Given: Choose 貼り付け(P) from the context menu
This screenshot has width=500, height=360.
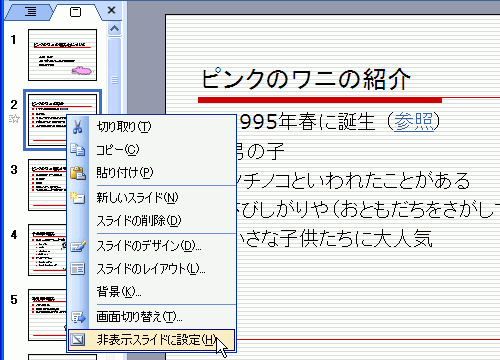Looking at the screenshot, I should pyautogui.click(x=152, y=173).
